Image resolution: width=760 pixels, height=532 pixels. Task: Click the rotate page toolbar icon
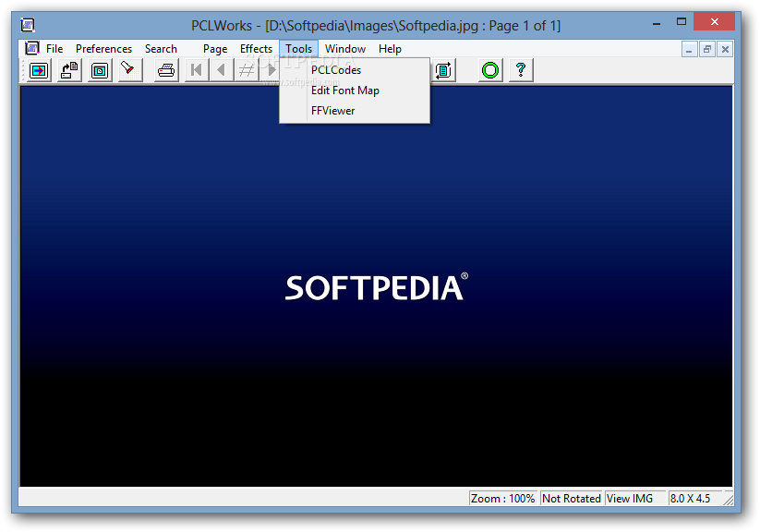(x=443, y=71)
